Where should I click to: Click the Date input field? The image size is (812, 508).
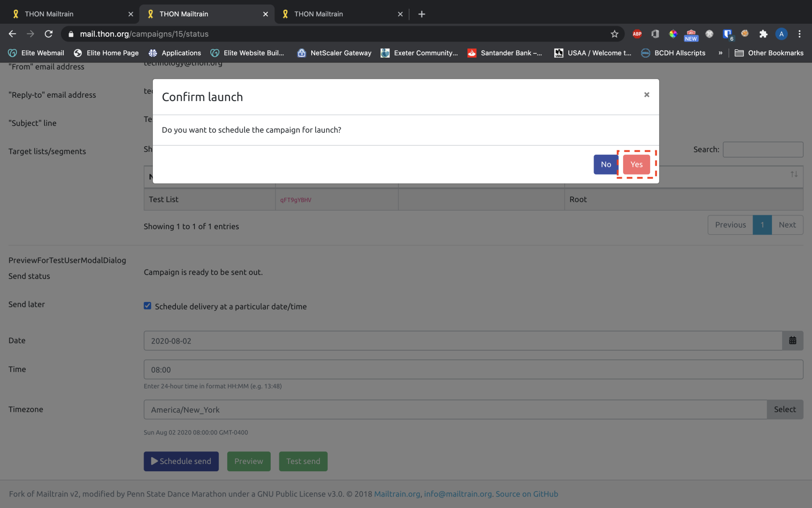tap(463, 341)
